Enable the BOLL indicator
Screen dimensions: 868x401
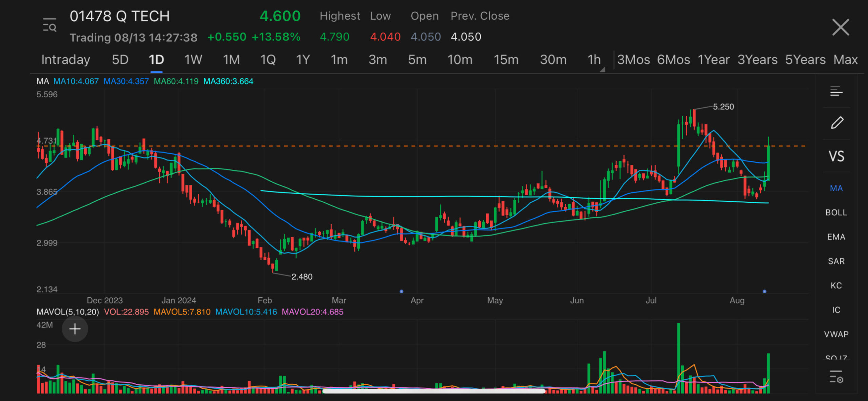pos(836,213)
